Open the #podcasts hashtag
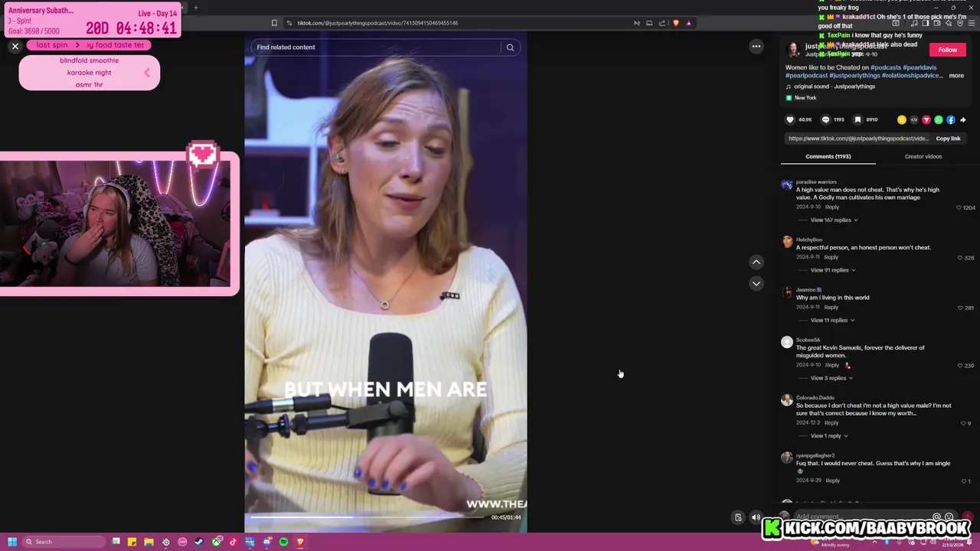The height and width of the screenshot is (551, 980). tap(885, 67)
